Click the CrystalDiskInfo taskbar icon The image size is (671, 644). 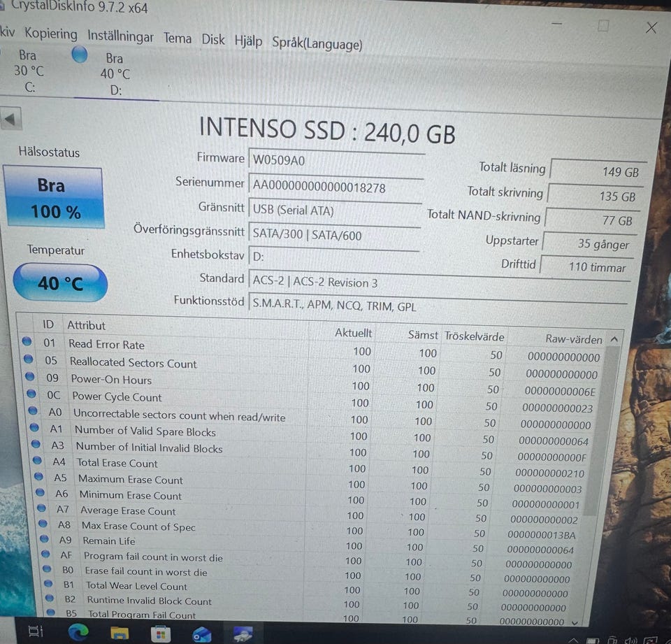click(243, 634)
